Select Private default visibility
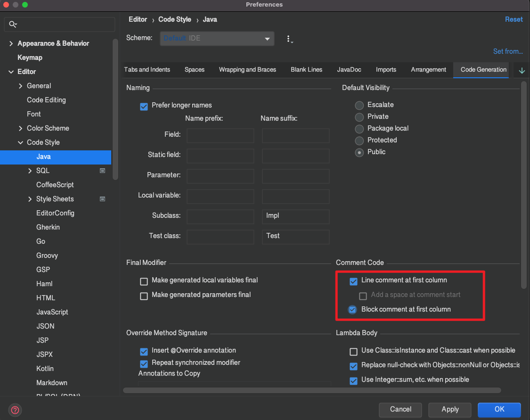 [359, 117]
